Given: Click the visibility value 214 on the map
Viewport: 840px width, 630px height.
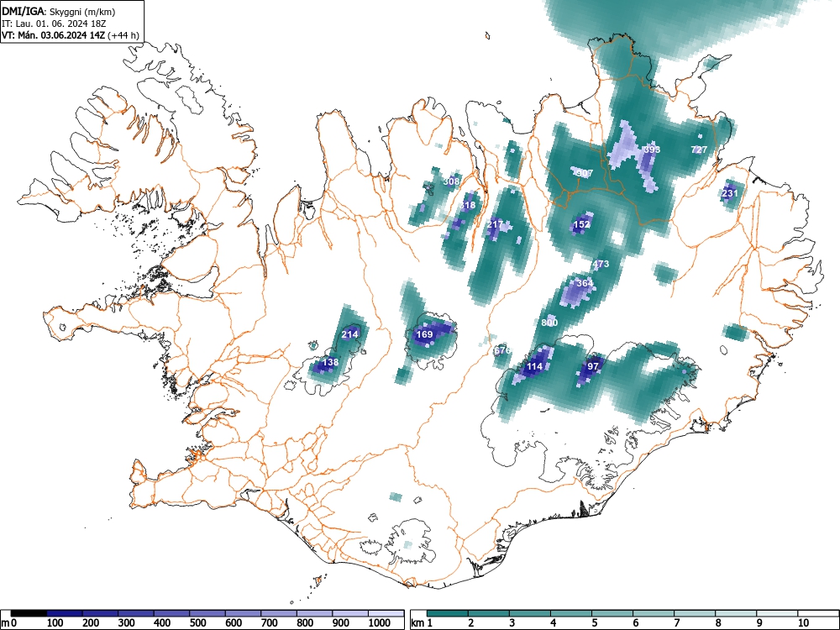Looking at the screenshot, I should (x=349, y=335).
